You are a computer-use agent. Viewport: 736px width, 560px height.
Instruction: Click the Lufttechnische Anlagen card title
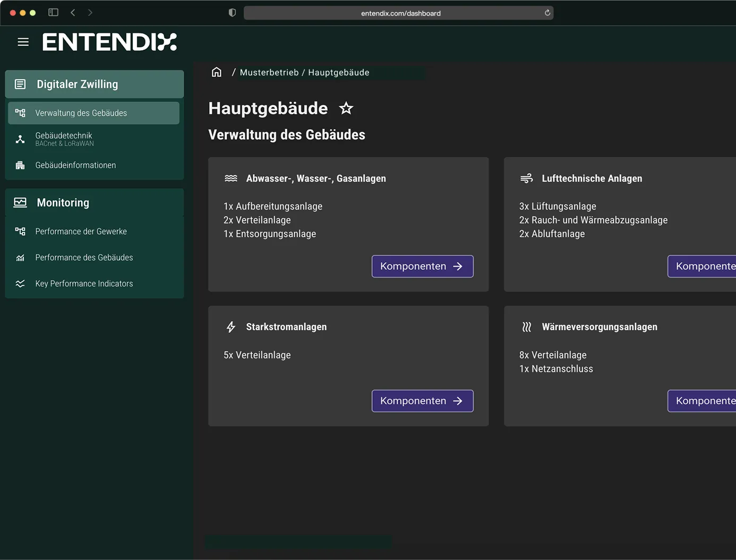pyautogui.click(x=592, y=178)
